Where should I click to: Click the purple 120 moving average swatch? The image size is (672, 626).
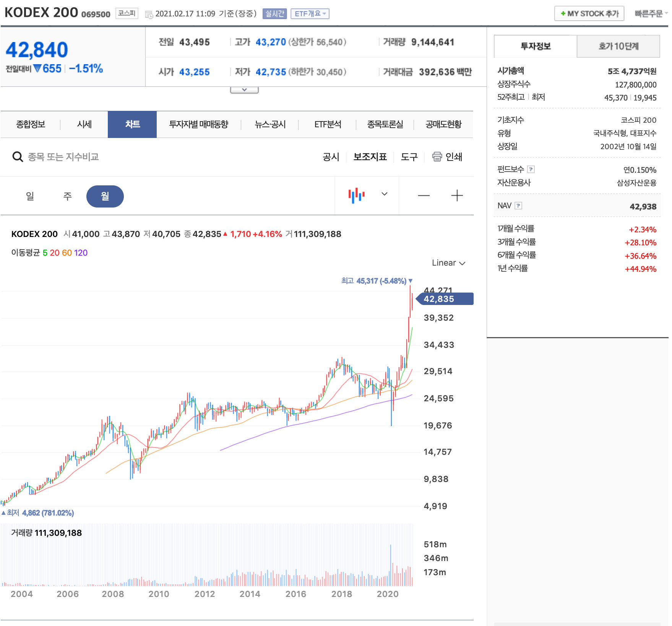[x=81, y=253]
